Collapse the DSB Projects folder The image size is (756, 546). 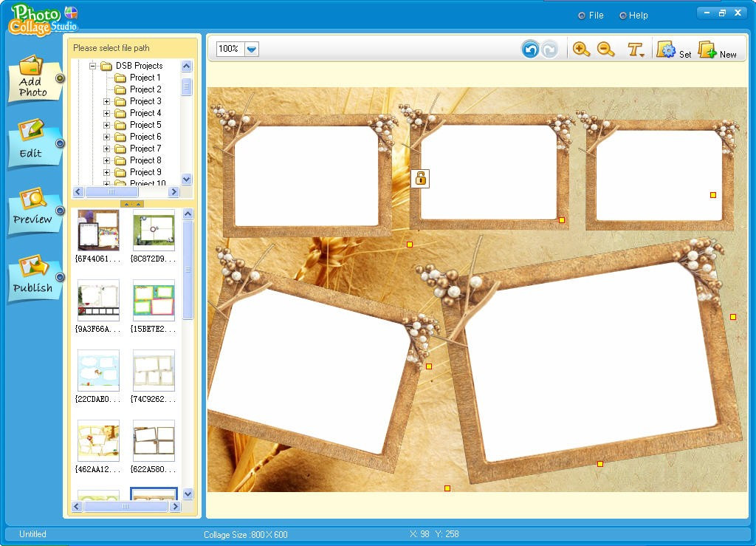point(92,66)
